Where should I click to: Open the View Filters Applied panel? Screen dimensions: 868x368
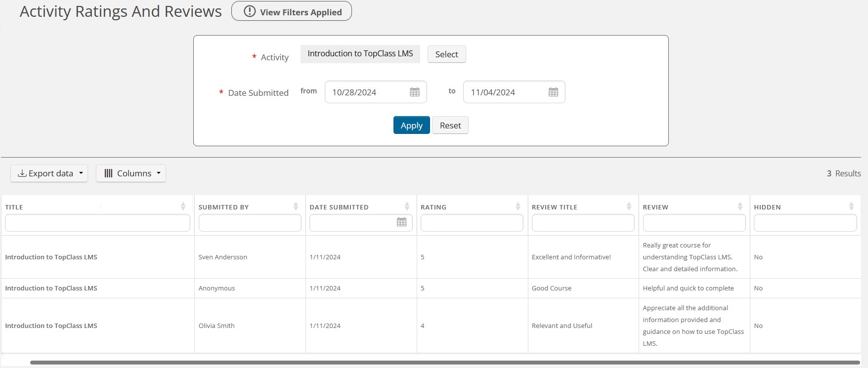[x=291, y=11]
